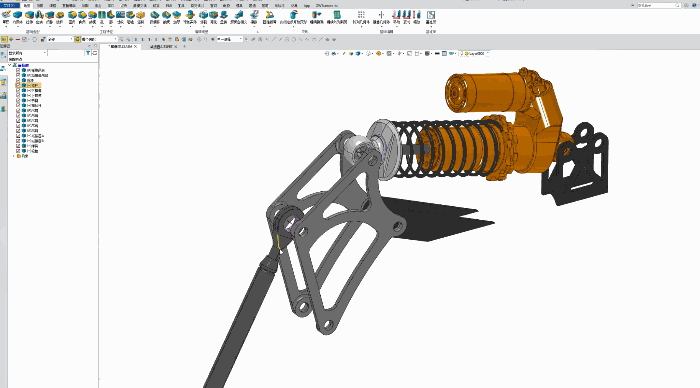Toggle checkbox of first component under root assembly

[x=18, y=70]
